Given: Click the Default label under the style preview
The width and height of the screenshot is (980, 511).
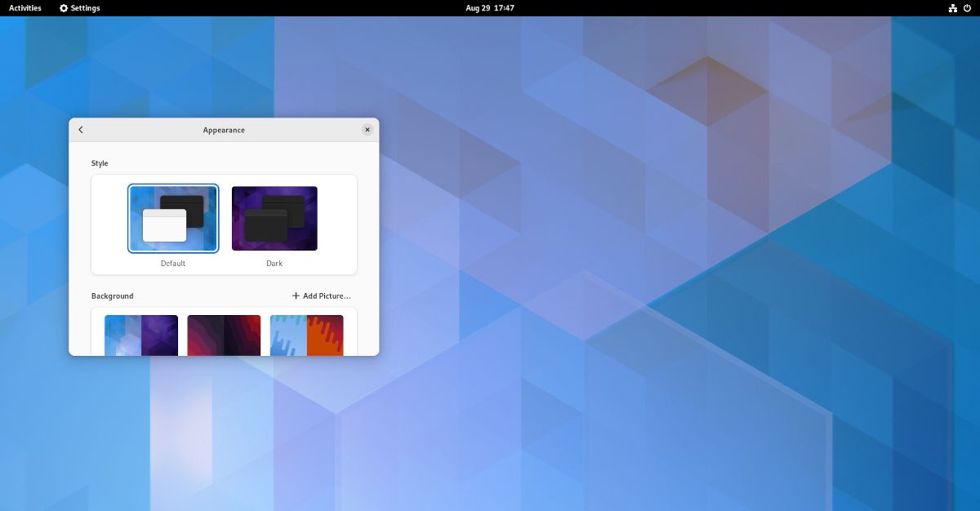Looking at the screenshot, I should [173, 264].
